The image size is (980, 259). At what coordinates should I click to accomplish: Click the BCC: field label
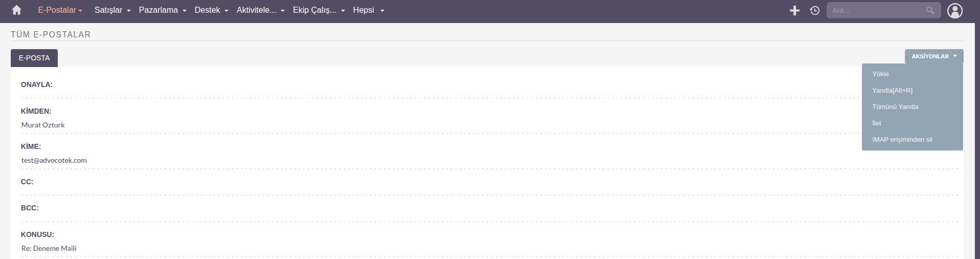pos(30,208)
